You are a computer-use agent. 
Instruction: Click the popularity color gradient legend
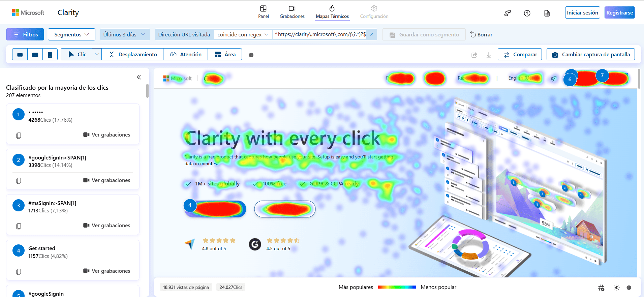tap(397, 287)
